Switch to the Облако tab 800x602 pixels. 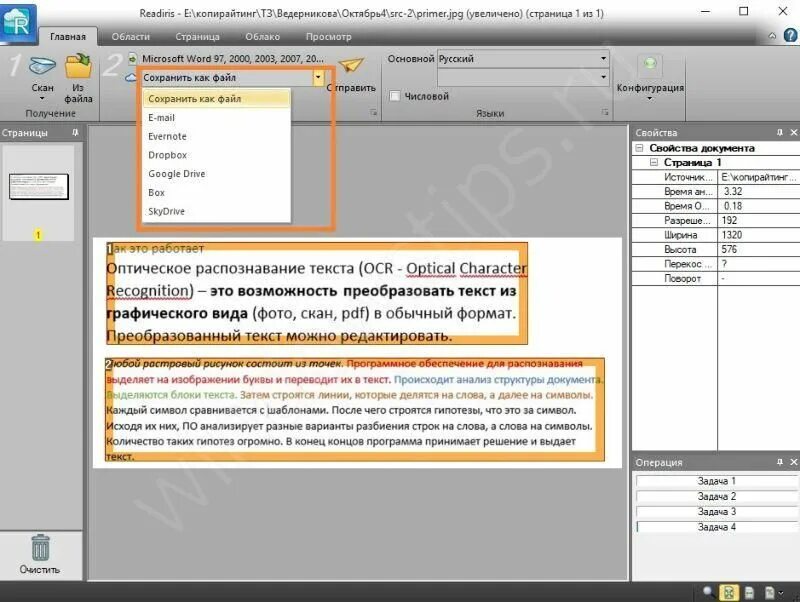pyautogui.click(x=262, y=37)
